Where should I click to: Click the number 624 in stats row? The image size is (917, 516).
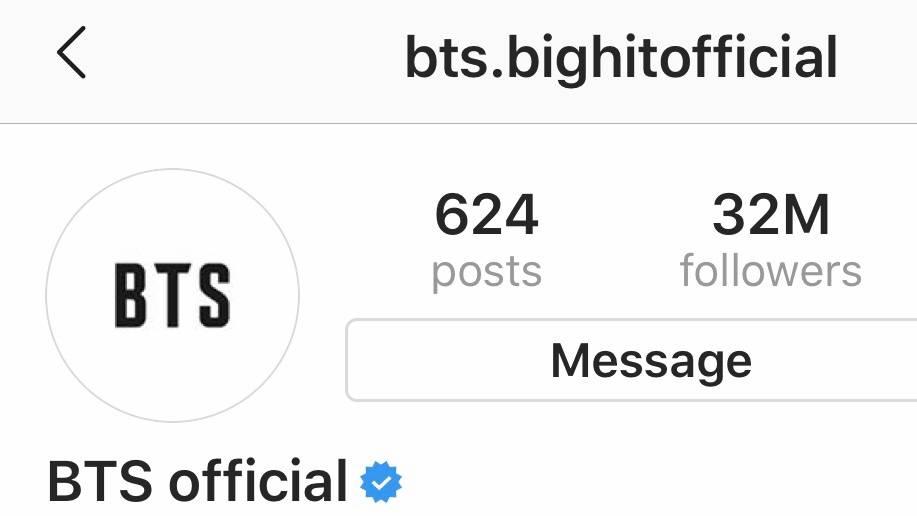pyautogui.click(x=487, y=215)
